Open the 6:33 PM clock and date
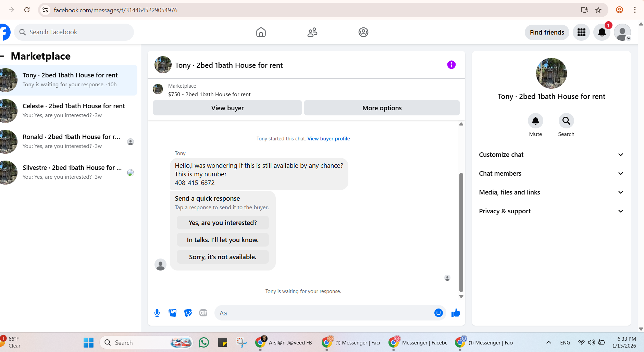Viewport: 644px width, 352px height. [x=624, y=342]
